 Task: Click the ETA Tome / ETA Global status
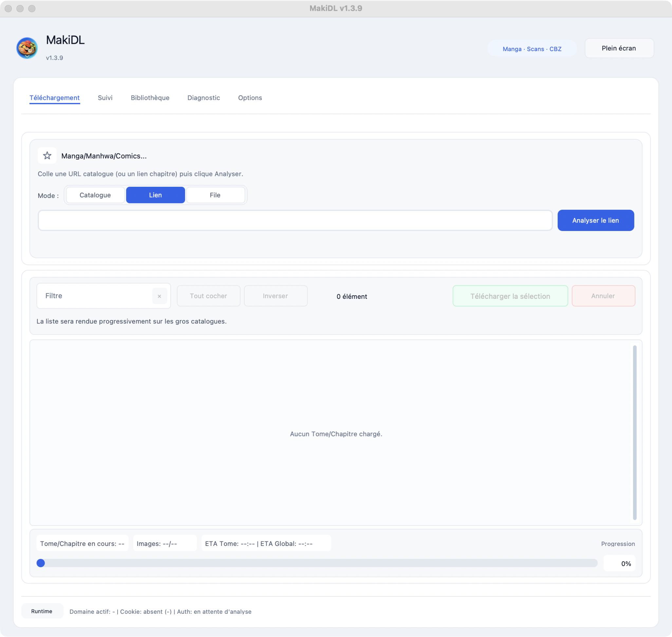point(266,544)
